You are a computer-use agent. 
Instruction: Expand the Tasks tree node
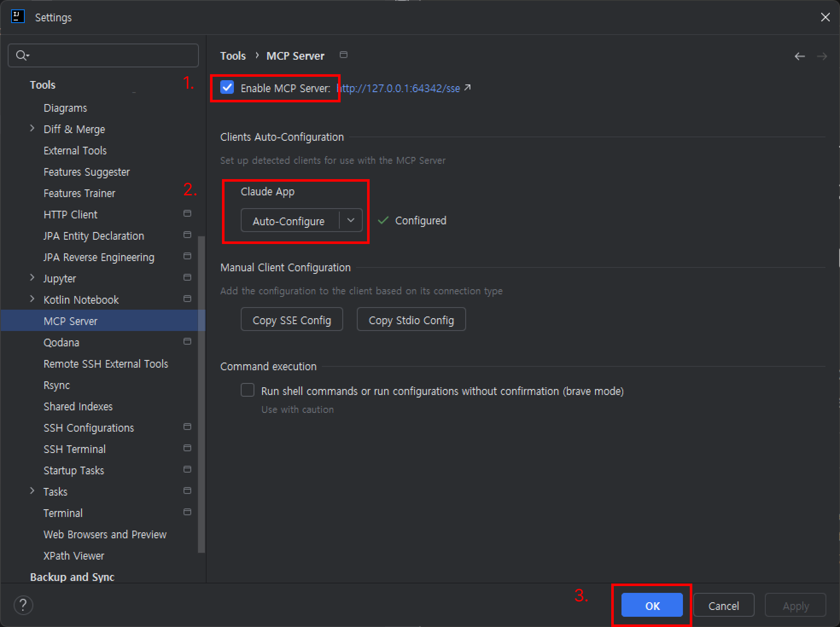(32, 491)
